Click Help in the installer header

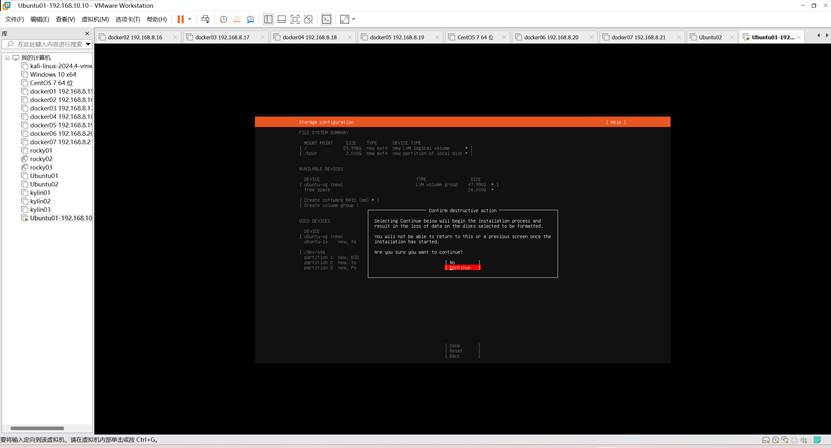(616, 122)
